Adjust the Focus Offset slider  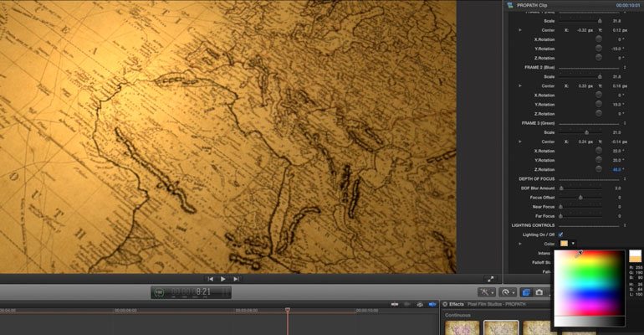[580, 198]
